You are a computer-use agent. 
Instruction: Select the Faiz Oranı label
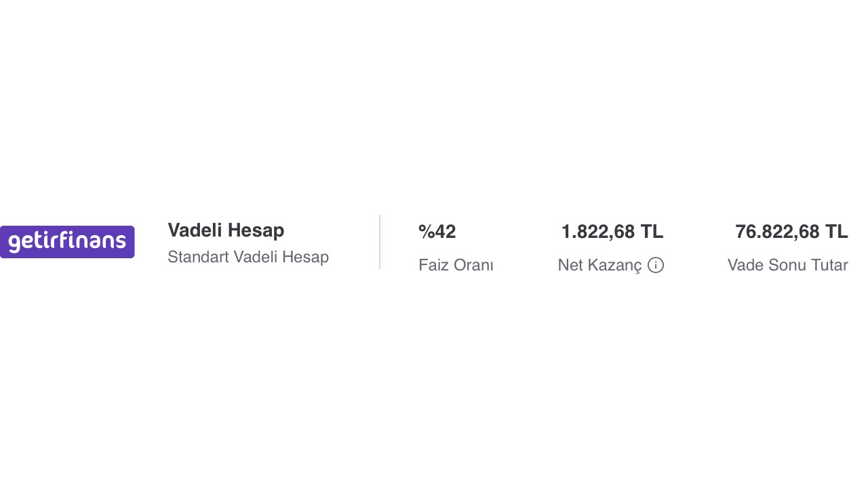pos(456,265)
